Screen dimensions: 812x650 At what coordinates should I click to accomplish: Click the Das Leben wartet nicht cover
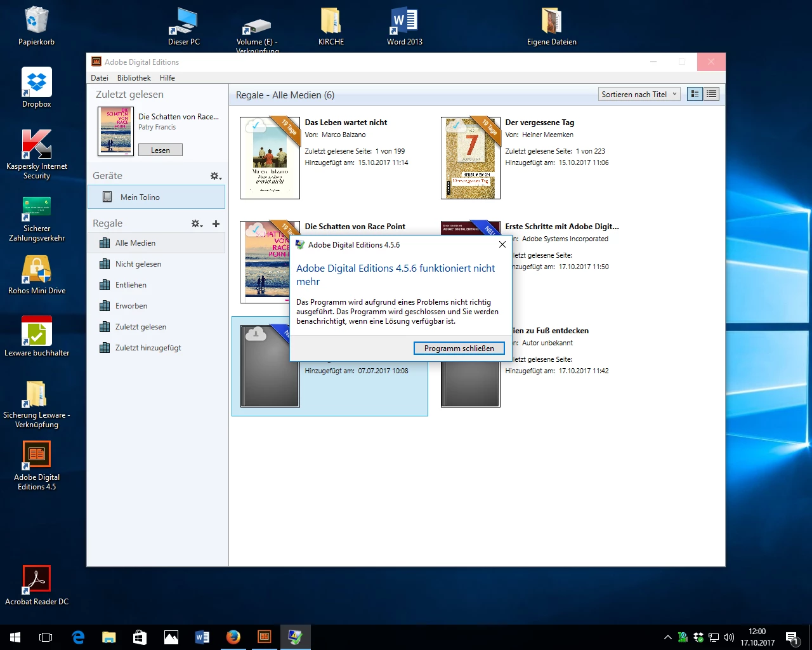pos(270,158)
